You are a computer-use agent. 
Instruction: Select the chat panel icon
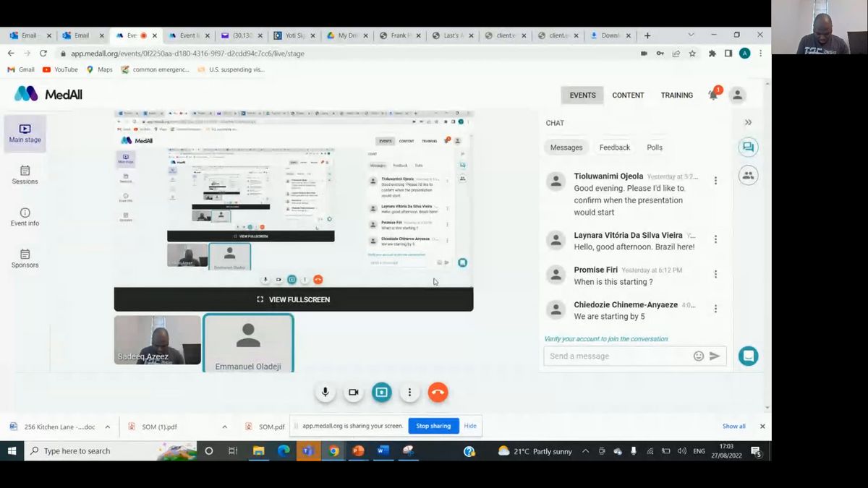point(748,147)
